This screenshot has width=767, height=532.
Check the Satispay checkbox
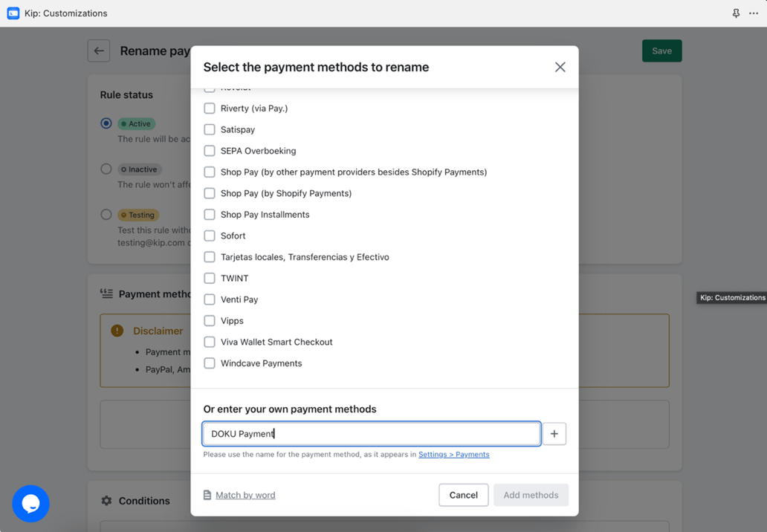click(x=210, y=129)
